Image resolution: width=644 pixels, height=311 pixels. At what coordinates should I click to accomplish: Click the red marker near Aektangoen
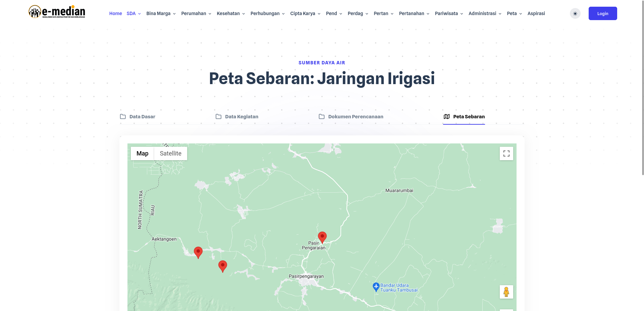(x=198, y=253)
